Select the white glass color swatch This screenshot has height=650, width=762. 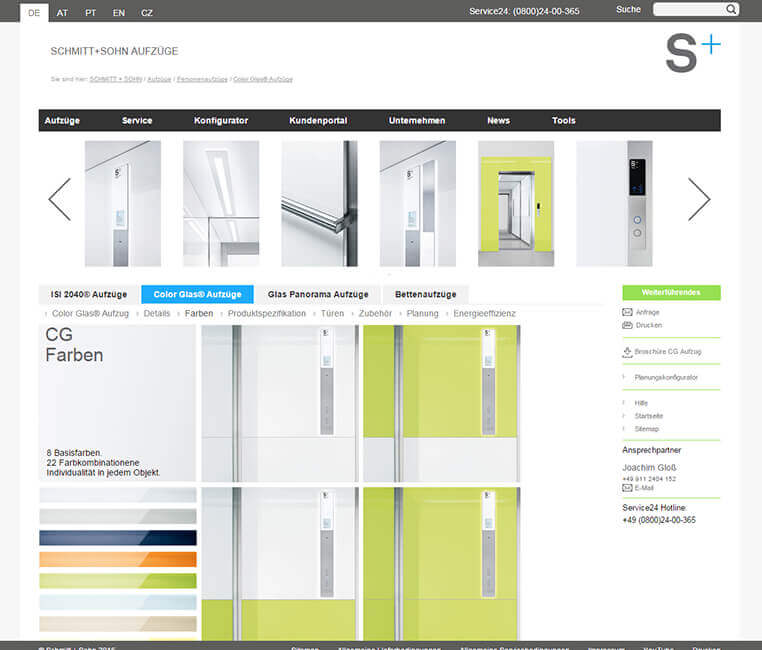(118, 495)
